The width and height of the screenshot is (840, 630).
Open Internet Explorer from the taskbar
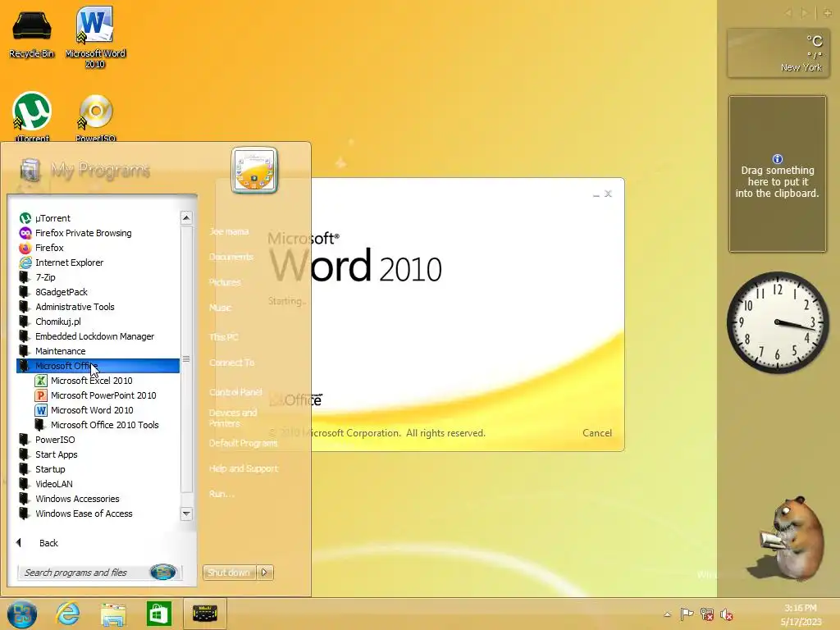tap(67, 614)
